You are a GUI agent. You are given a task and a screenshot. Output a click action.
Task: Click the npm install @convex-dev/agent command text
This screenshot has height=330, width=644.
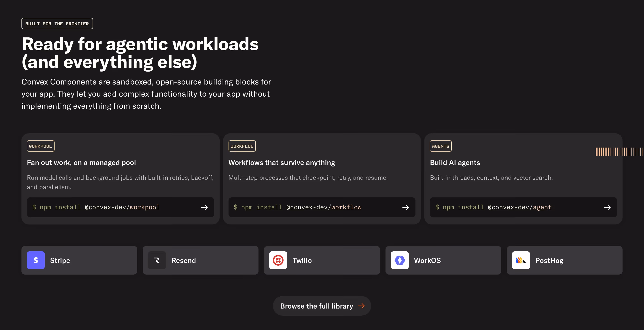click(493, 207)
